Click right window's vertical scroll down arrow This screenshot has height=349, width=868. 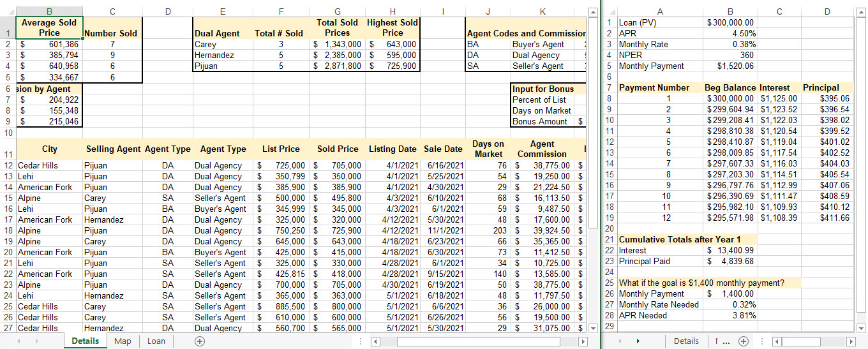pyautogui.click(x=862, y=328)
